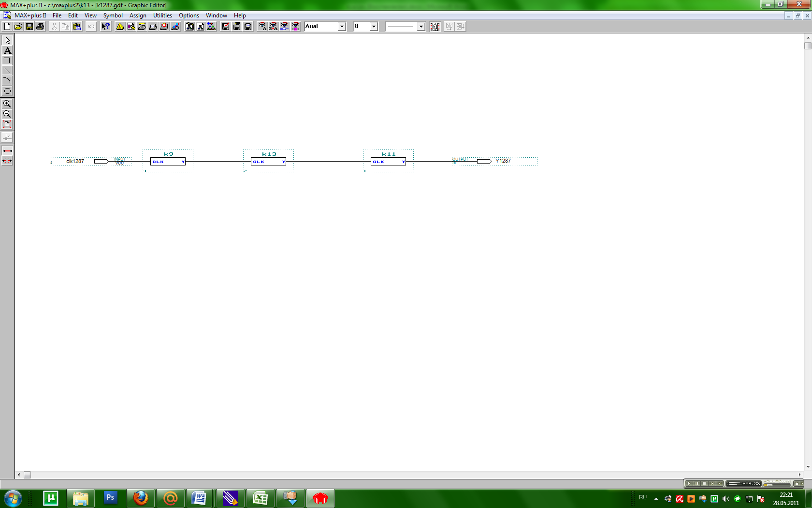Open the Compiler toolbar icon
The image size is (812, 508).
pos(142,27)
